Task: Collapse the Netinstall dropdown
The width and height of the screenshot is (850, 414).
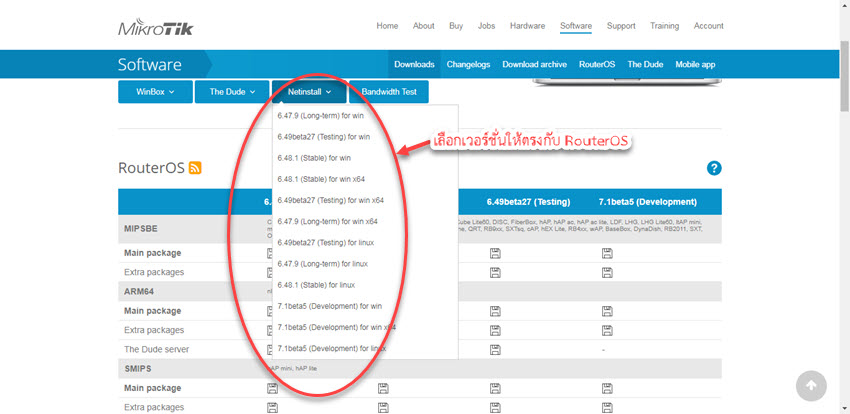Action: tap(309, 92)
